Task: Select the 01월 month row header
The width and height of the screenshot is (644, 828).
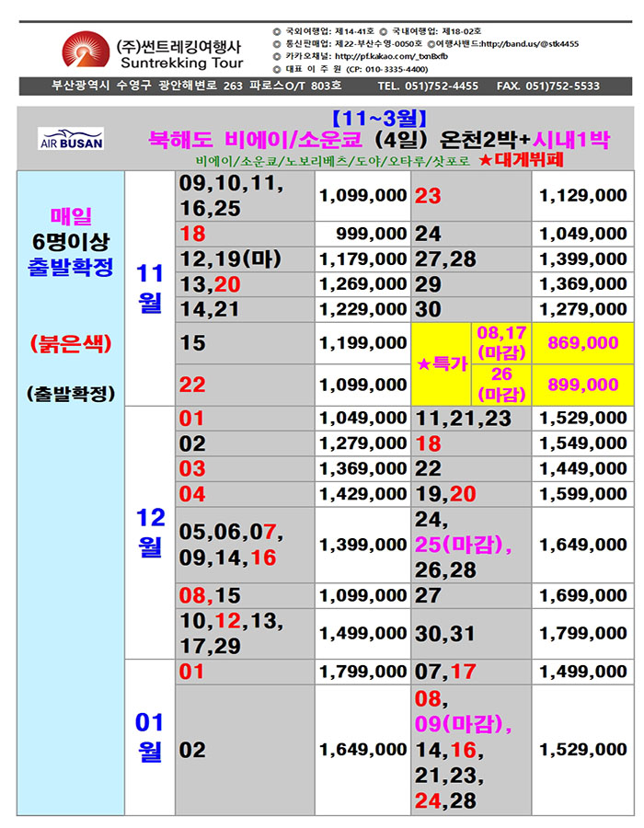Action: tap(150, 737)
